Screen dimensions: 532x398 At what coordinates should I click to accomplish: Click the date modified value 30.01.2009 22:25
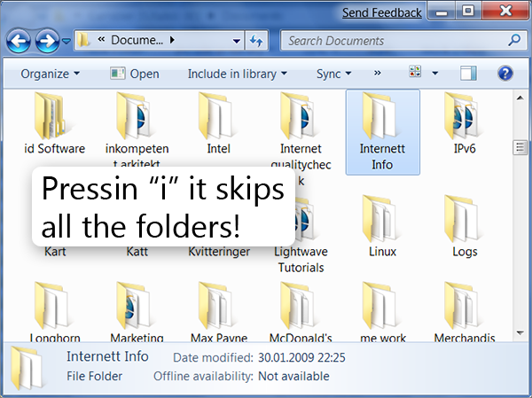click(x=301, y=357)
